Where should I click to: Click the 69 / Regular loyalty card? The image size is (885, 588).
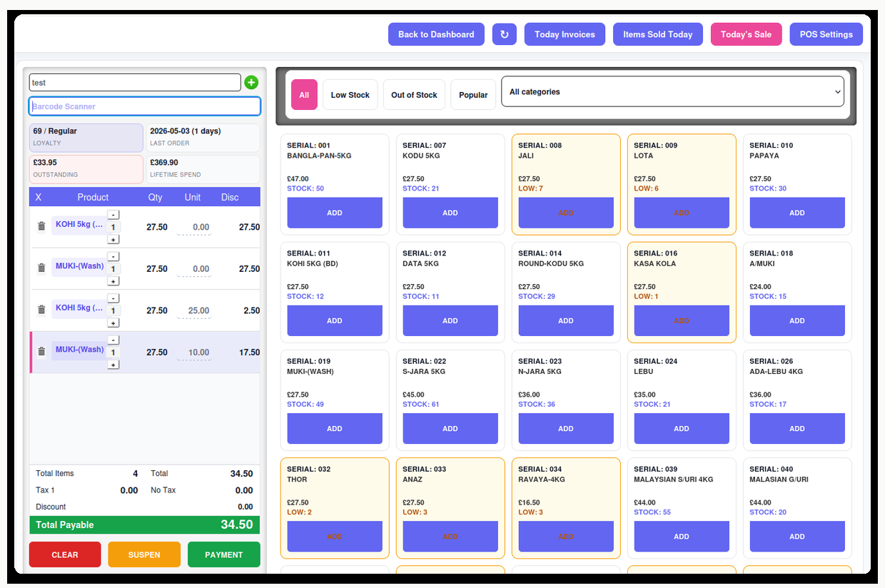click(86, 137)
